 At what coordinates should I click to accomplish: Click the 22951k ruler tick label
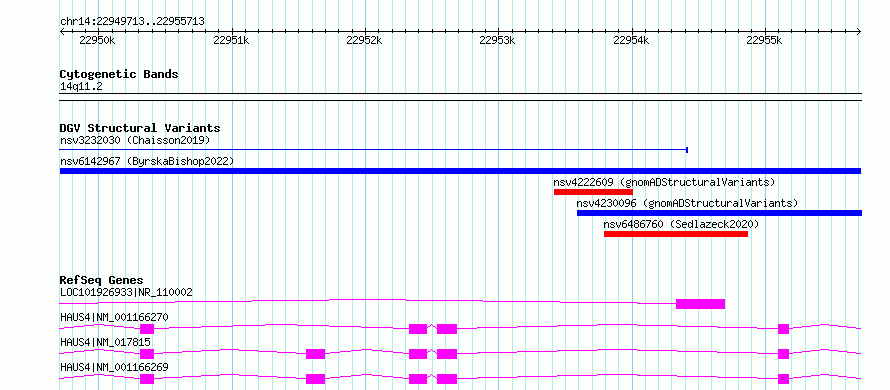click(x=231, y=40)
